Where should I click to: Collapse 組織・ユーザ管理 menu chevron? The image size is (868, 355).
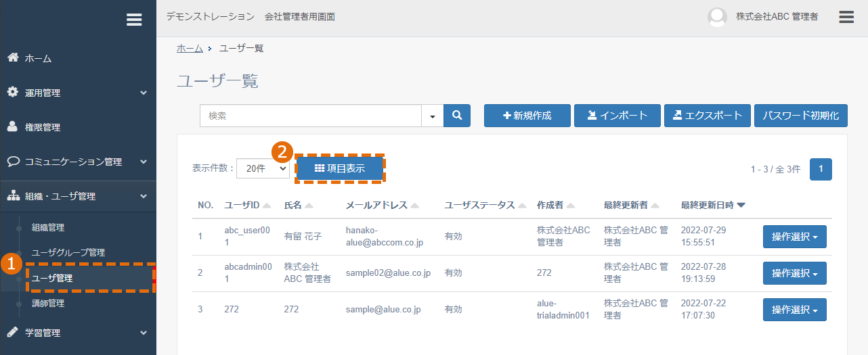[x=144, y=197]
